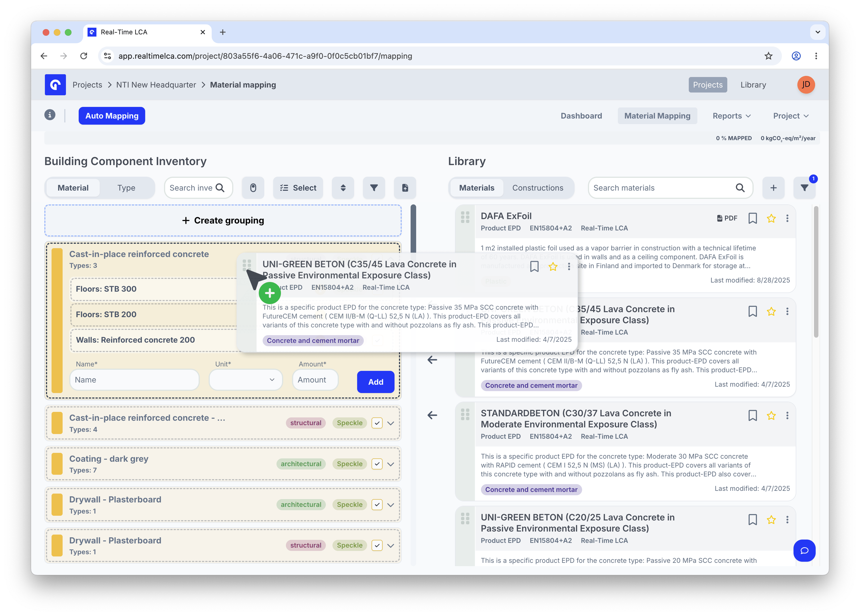Open more options for UNI-GREEN BETON C20/25

click(x=787, y=520)
